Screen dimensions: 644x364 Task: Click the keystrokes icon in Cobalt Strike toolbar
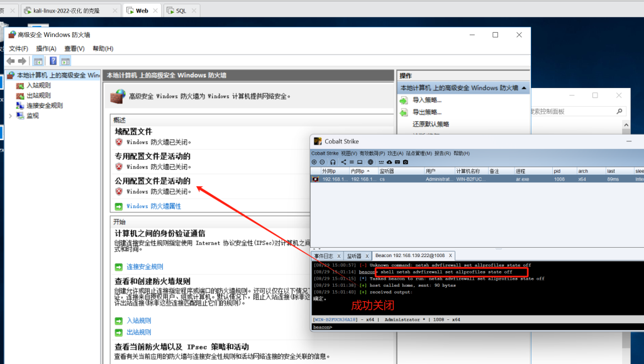point(381,162)
